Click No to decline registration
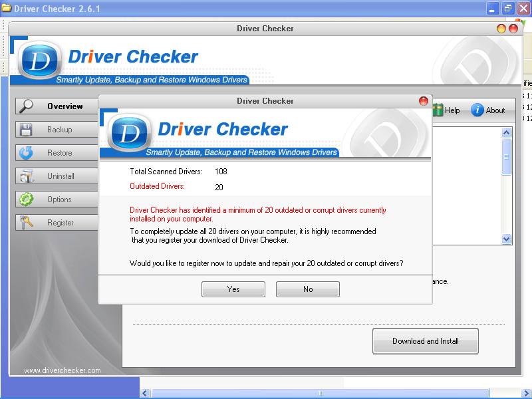The width and height of the screenshot is (532, 399). click(308, 289)
